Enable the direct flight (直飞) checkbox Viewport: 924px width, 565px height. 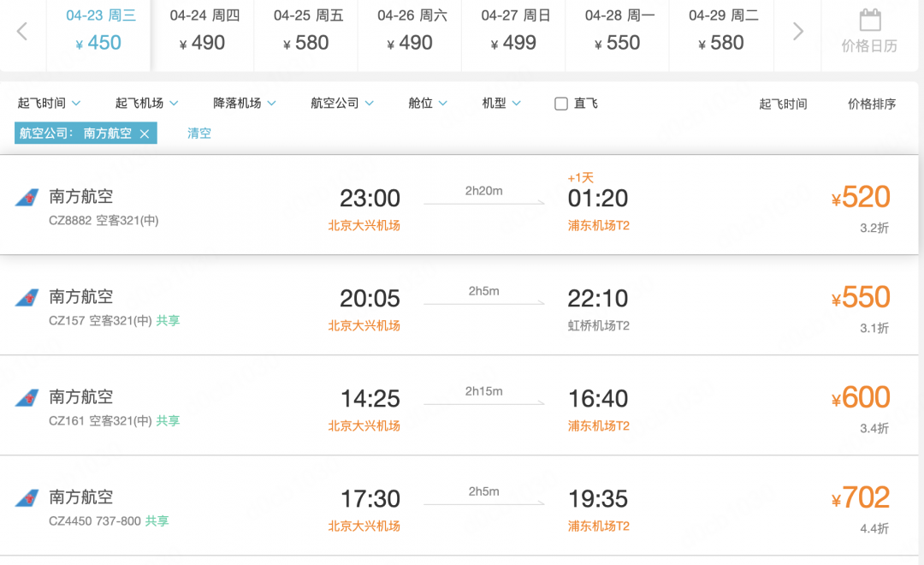[561, 104]
